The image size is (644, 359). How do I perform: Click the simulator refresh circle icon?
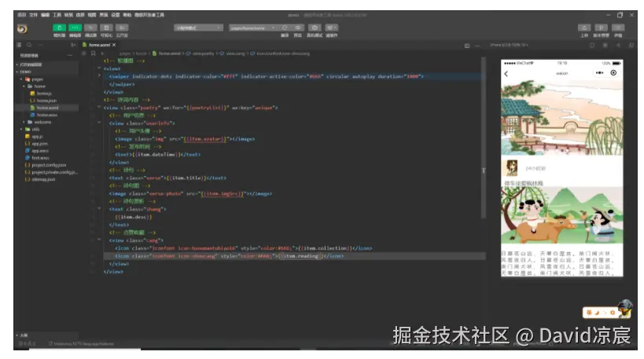pos(592,45)
